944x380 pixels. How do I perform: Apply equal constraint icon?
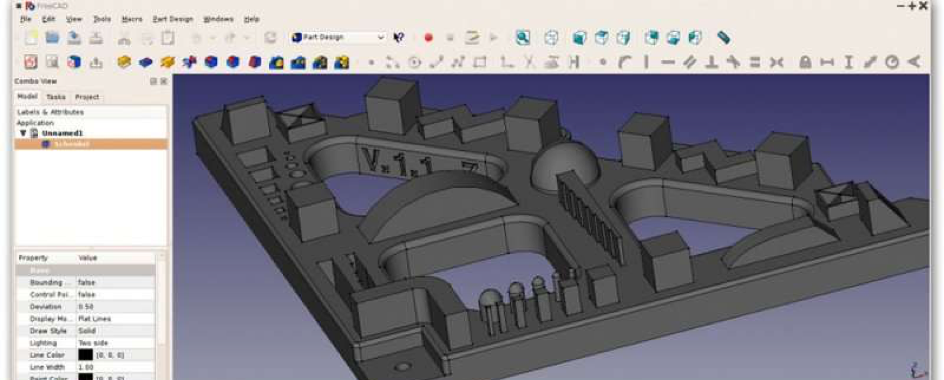[x=755, y=62]
